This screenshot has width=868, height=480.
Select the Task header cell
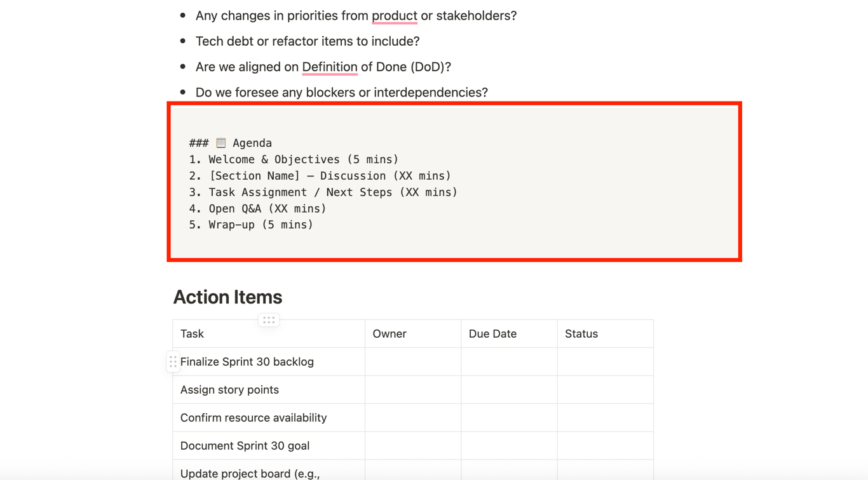(x=268, y=334)
